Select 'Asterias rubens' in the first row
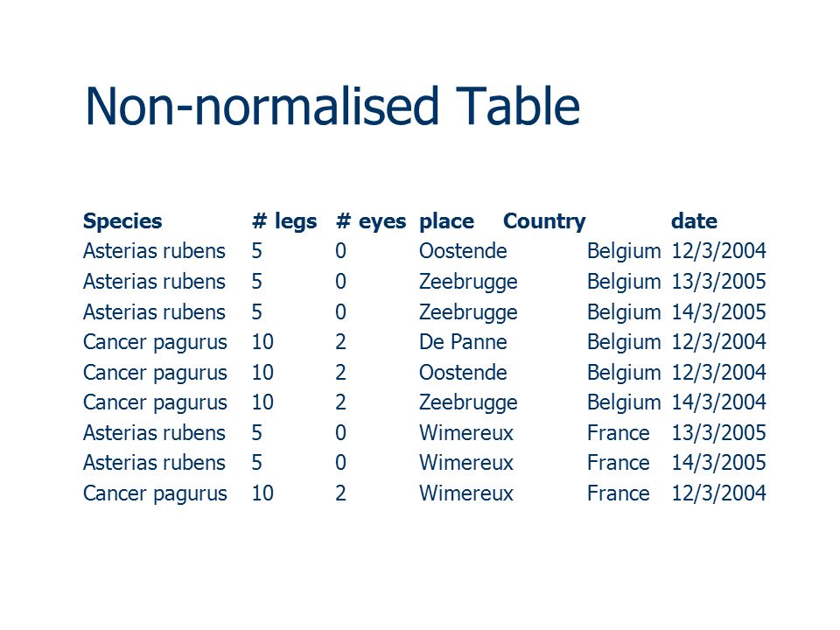The image size is (840, 630). [154, 251]
